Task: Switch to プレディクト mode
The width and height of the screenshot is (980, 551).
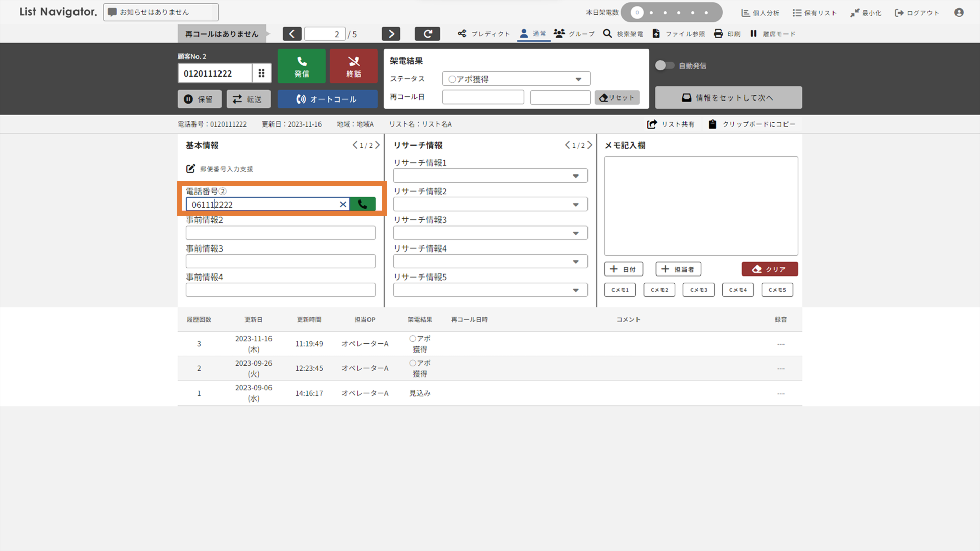Action: 483,34
